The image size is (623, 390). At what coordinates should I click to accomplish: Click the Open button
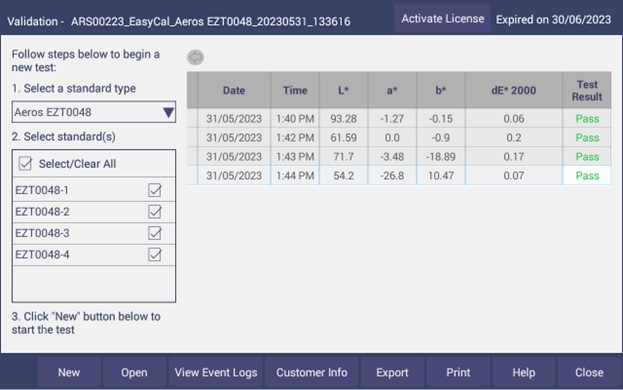pos(134,373)
